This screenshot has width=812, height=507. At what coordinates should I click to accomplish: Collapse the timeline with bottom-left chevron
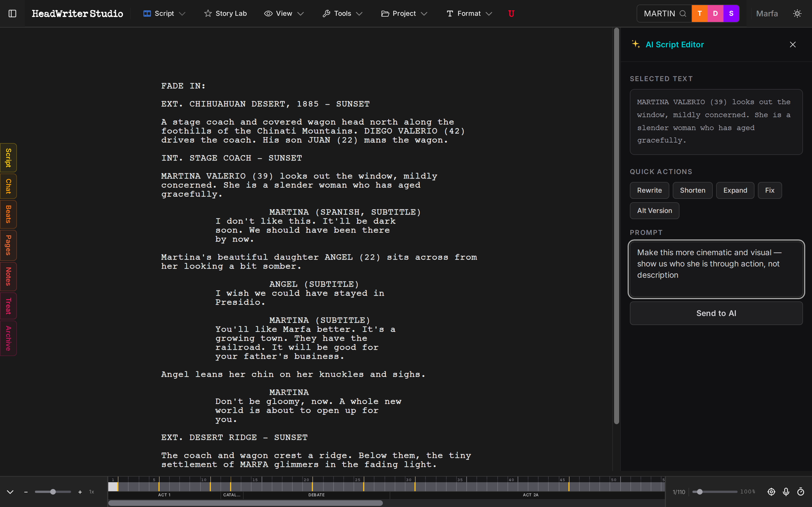click(10, 492)
